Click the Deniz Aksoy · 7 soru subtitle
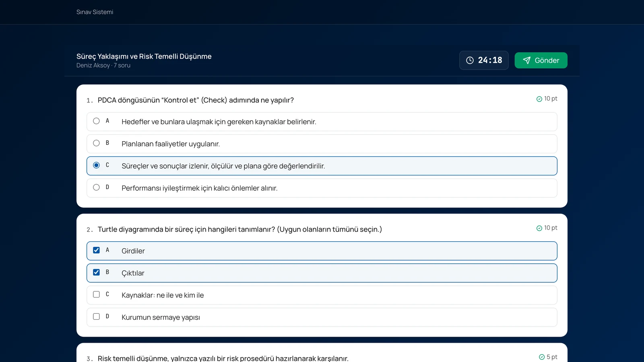This screenshot has width=644, height=362. click(x=103, y=65)
